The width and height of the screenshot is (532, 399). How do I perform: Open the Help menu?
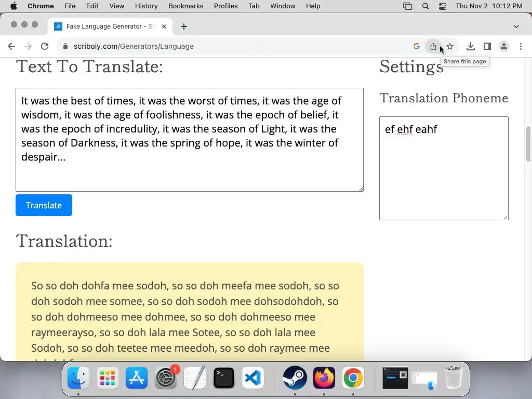[313, 6]
